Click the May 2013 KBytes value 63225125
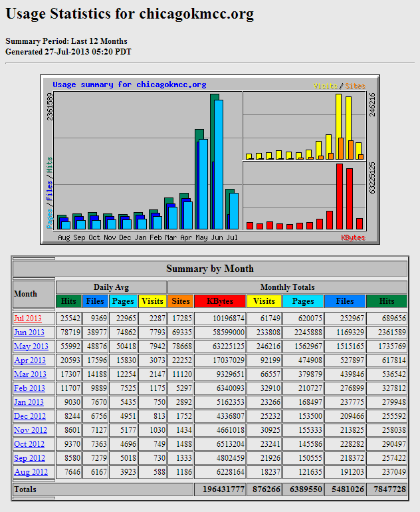 229,346
